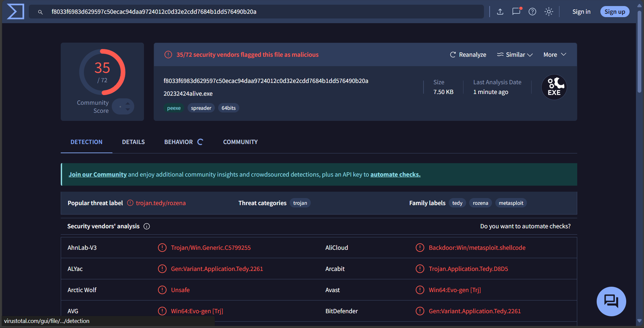
Task: Click the '1 minute ago' analysis date
Action: coord(491,92)
